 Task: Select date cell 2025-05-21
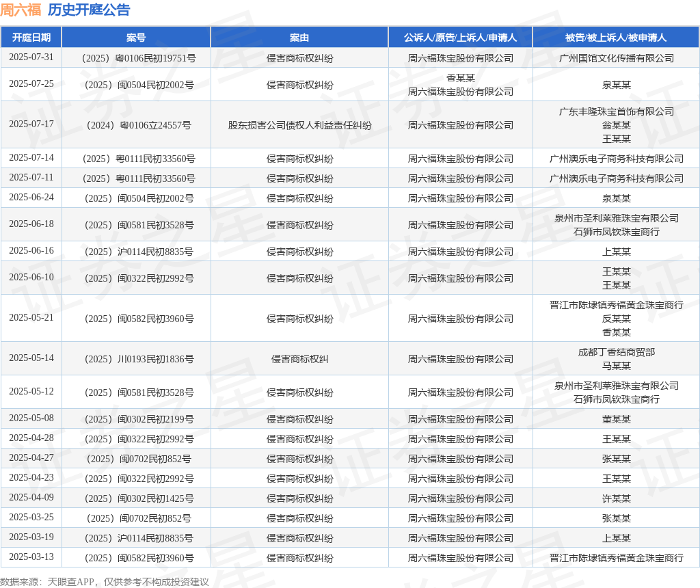[x=31, y=318]
